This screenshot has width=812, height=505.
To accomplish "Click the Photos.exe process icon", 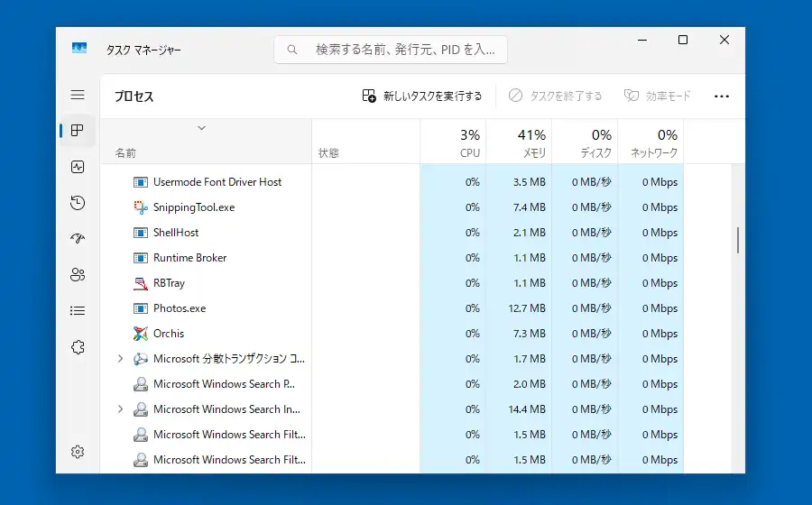I will click(x=141, y=309).
